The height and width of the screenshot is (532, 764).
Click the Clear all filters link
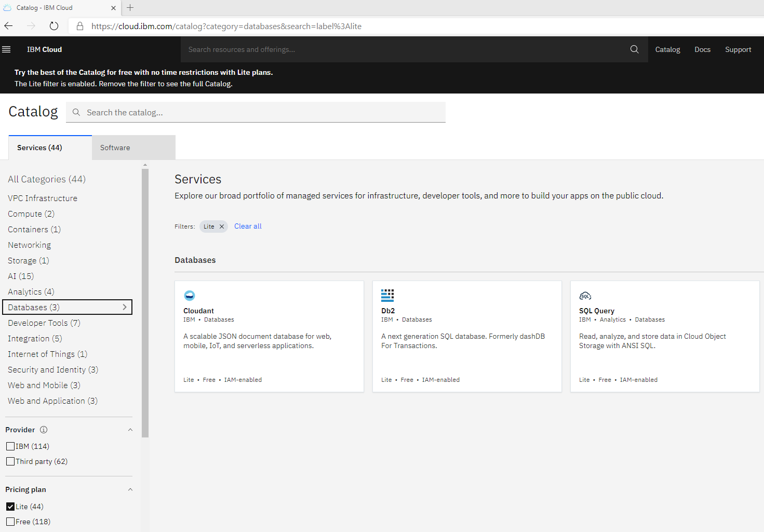coord(248,226)
